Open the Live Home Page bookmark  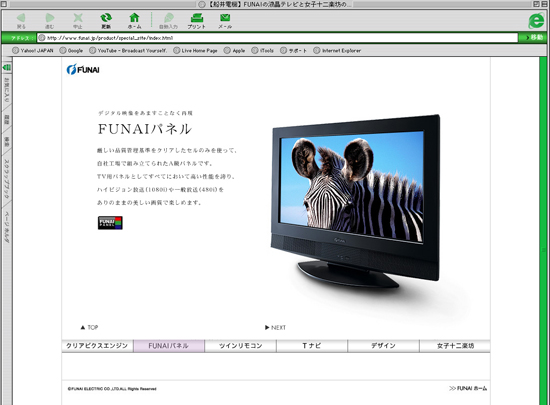click(x=195, y=50)
